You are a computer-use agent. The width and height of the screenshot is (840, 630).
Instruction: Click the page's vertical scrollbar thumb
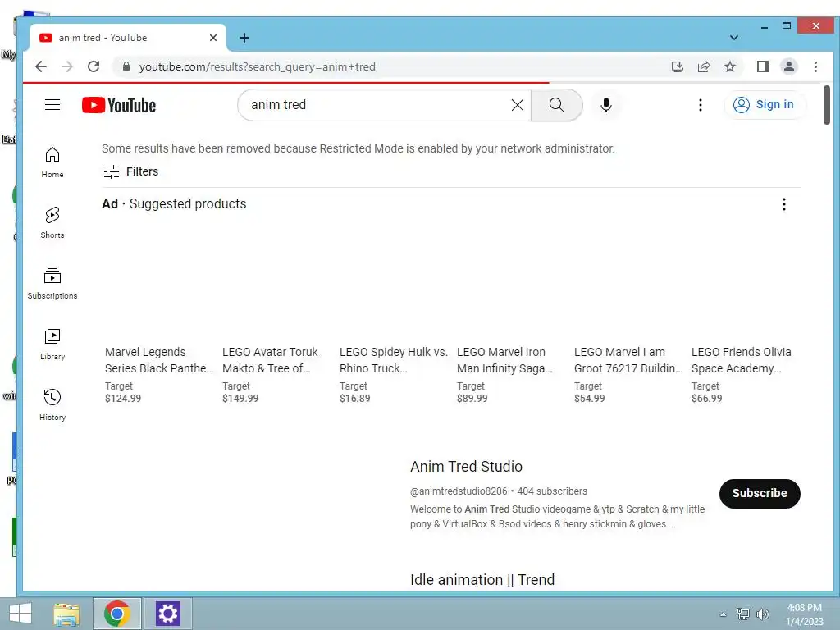(827, 105)
